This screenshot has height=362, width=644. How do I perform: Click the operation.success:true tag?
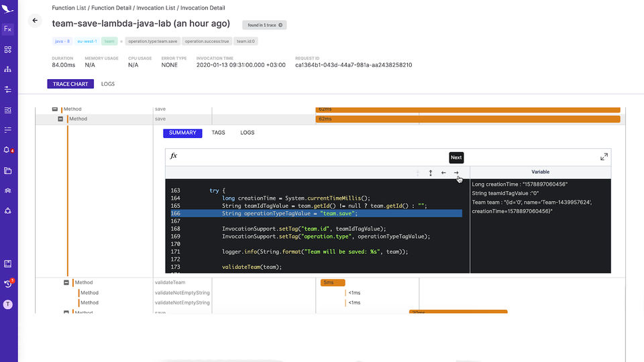coord(207,41)
